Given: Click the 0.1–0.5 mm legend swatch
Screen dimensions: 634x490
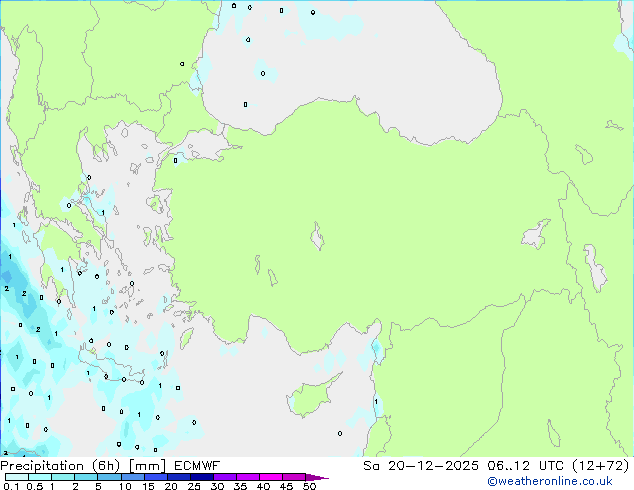Looking at the screenshot, I should pos(17,477).
